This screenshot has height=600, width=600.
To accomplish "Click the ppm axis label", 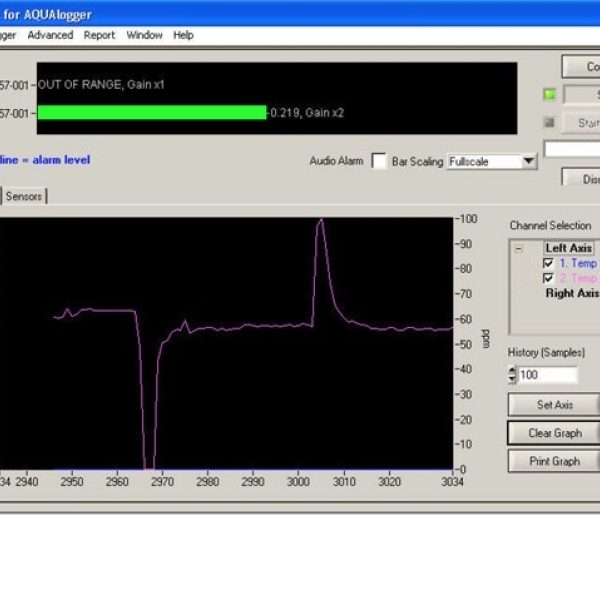I will [x=485, y=338].
